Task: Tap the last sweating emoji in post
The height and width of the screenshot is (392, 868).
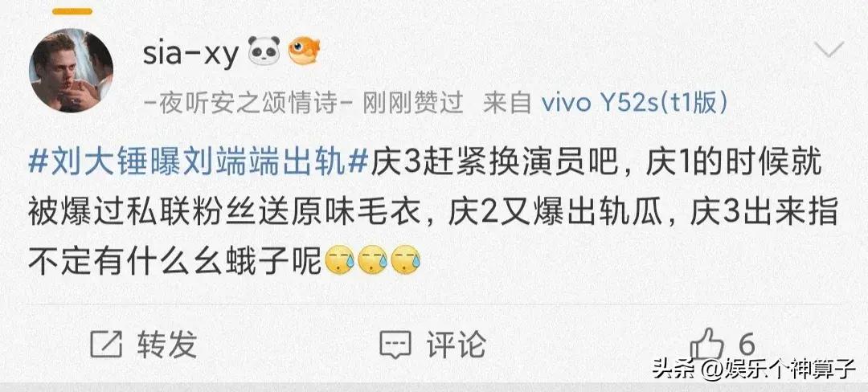Action: pos(406,262)
